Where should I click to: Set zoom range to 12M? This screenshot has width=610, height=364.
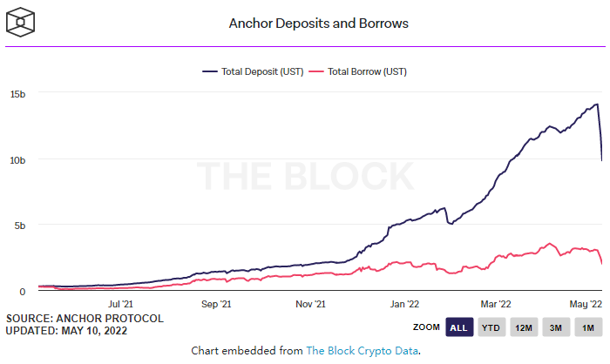click(524, 327)
